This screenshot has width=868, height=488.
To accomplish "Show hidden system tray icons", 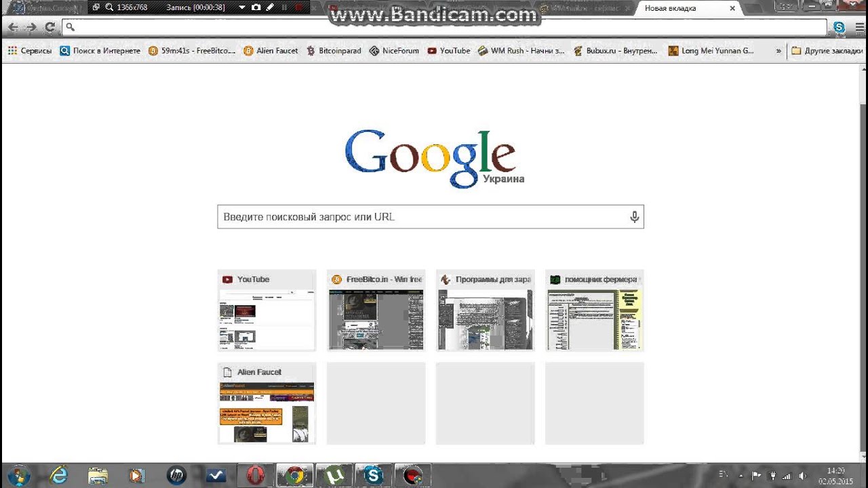I will (741, 476).
